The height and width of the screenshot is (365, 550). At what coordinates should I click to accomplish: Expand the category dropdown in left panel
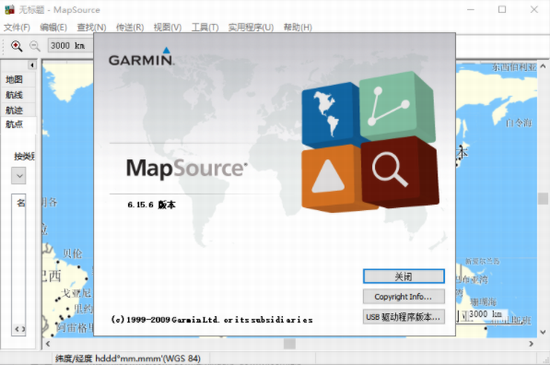click(x=19, y=176)
